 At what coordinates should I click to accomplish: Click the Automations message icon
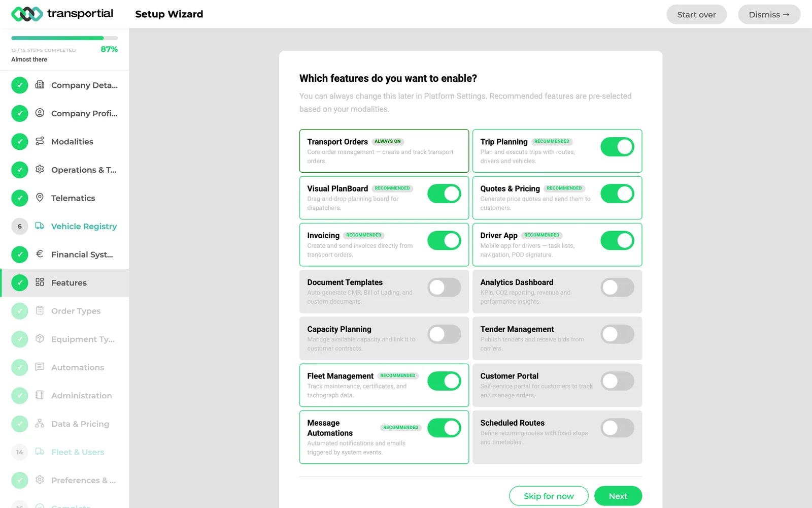coord(40,366)
